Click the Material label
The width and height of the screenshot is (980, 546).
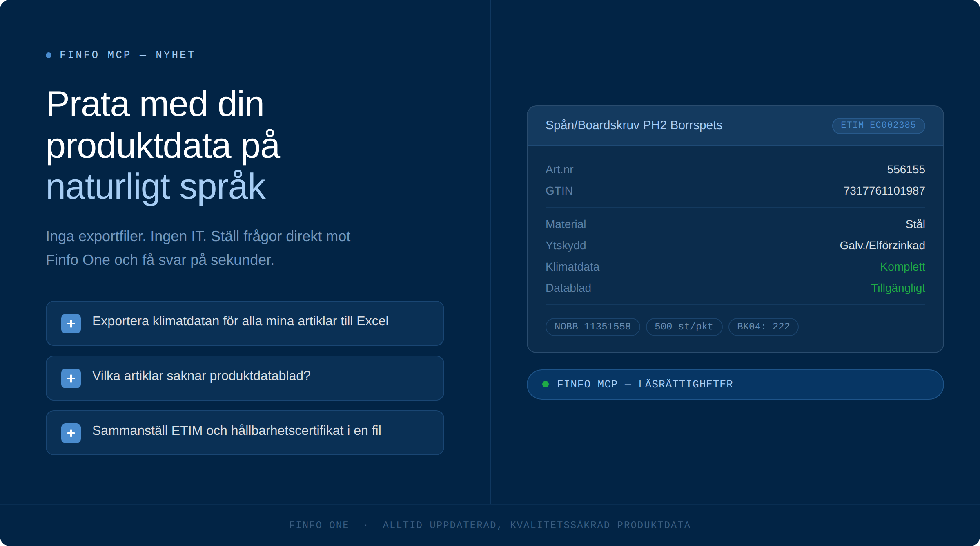(x=566, y=224)
